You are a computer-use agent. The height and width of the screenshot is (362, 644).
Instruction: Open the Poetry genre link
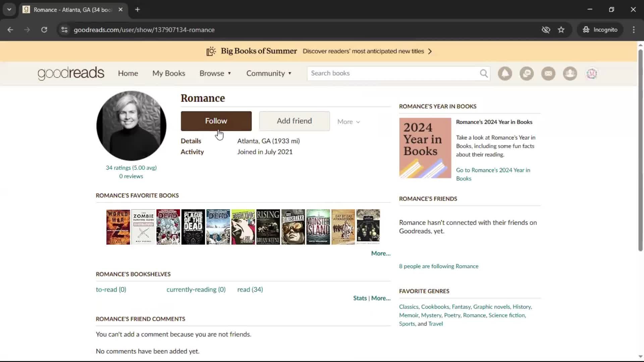tap(452, 315)
